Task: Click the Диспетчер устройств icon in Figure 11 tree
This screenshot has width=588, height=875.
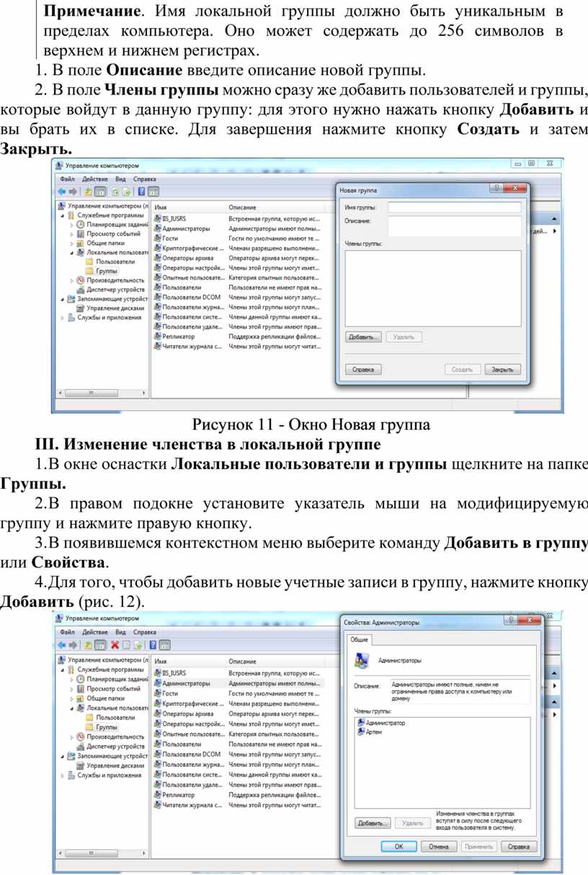Action: [81, 290]
